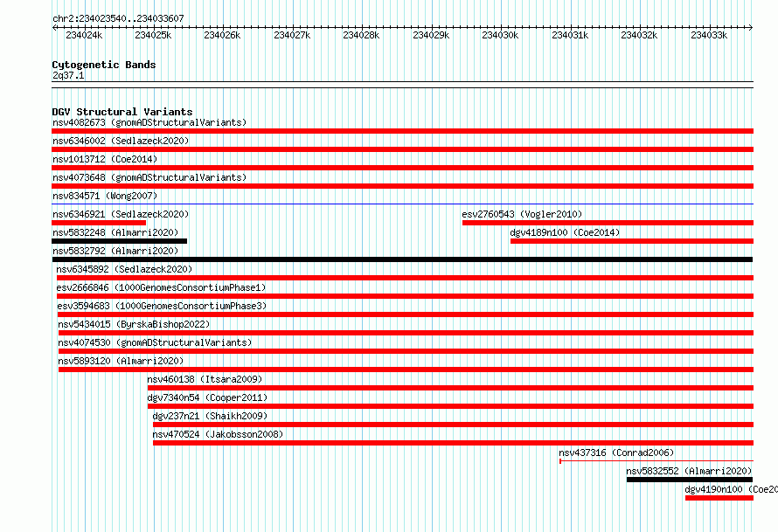Viewport: 778px width, 532px height.
Task: Select the nsv834571 (Wong2007) label
Action: pos(105,196)
